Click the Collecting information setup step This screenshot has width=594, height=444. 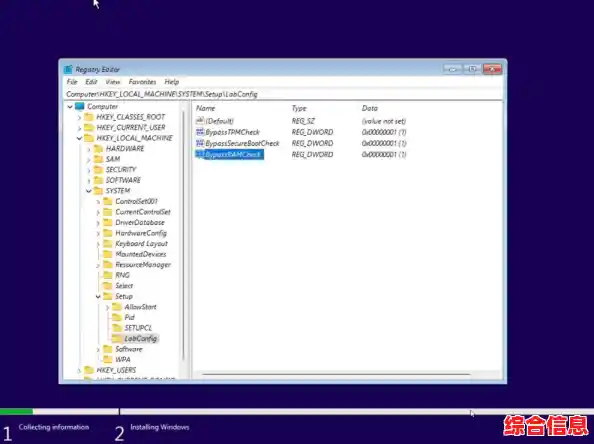click(54, 427)
